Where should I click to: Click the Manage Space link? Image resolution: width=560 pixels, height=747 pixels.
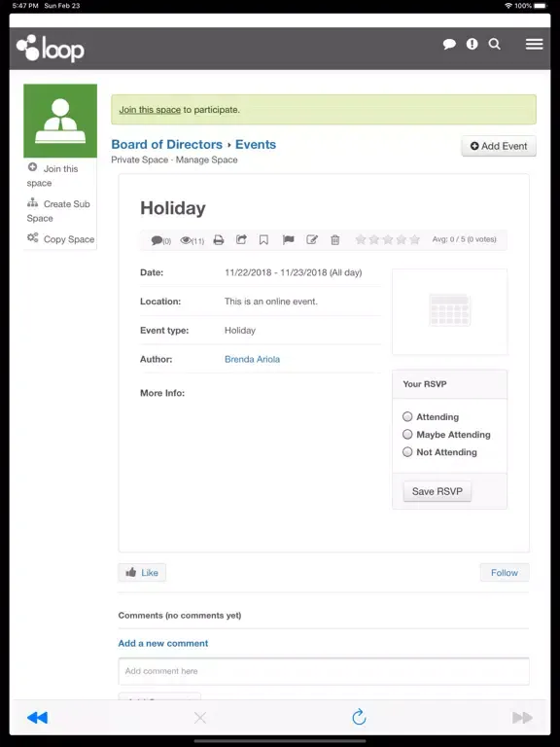(207, 160)
